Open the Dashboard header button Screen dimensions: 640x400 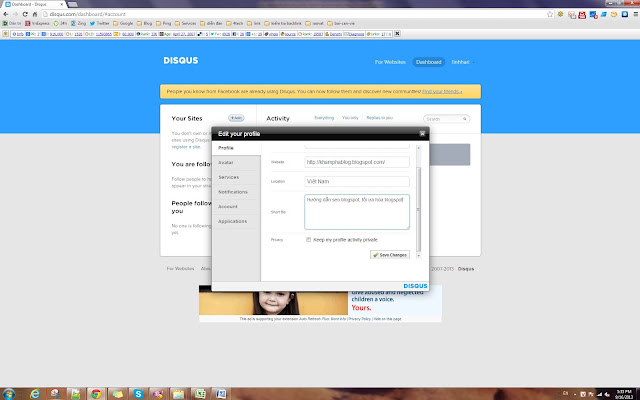(429, 62)
